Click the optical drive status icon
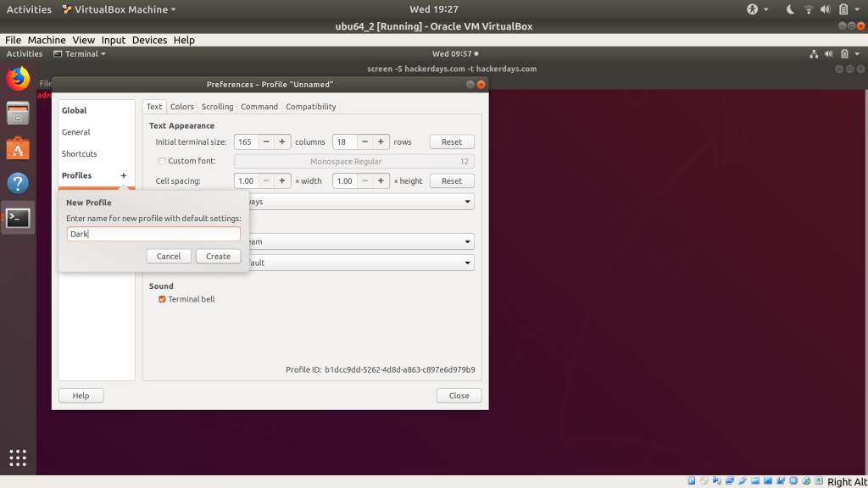The height and width of the screenshot is (488, 868). point(704,480)
